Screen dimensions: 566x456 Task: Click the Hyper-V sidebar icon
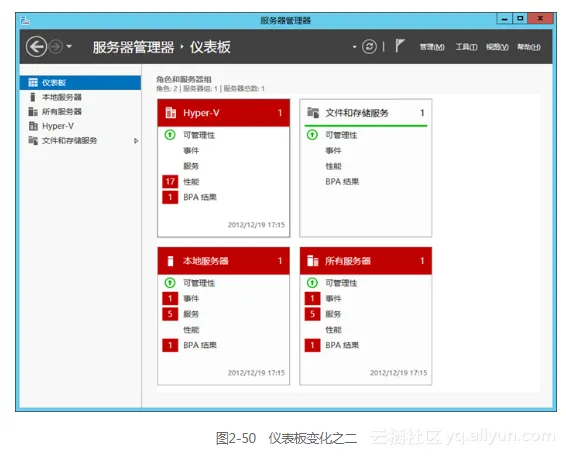click(x=33, y=126)
